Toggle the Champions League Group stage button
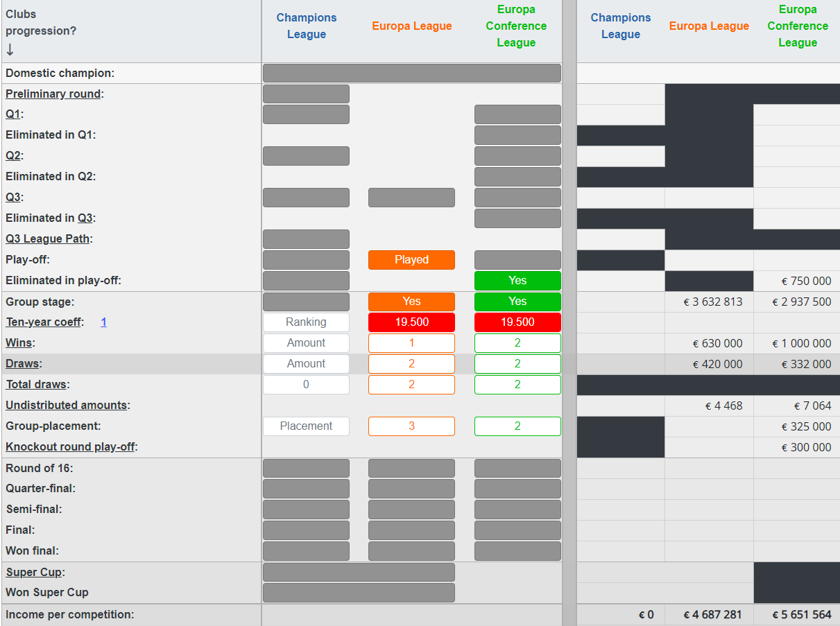Screen dimensions: 840x626 pos(306,302)
